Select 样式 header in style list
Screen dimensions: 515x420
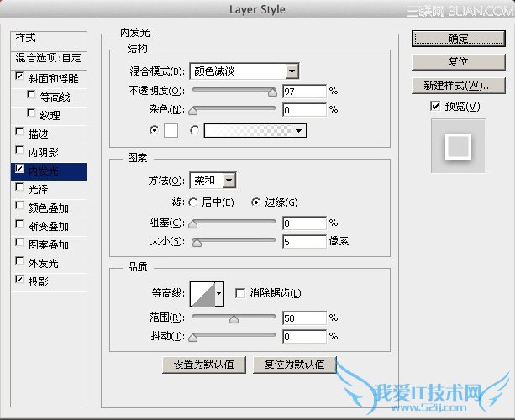(x=49, y=40)
